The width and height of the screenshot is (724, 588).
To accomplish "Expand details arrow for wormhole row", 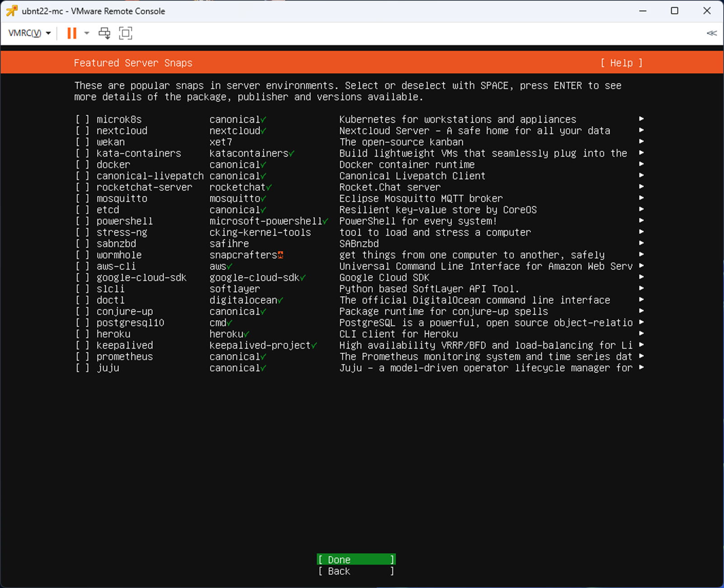I will point(641,254).
